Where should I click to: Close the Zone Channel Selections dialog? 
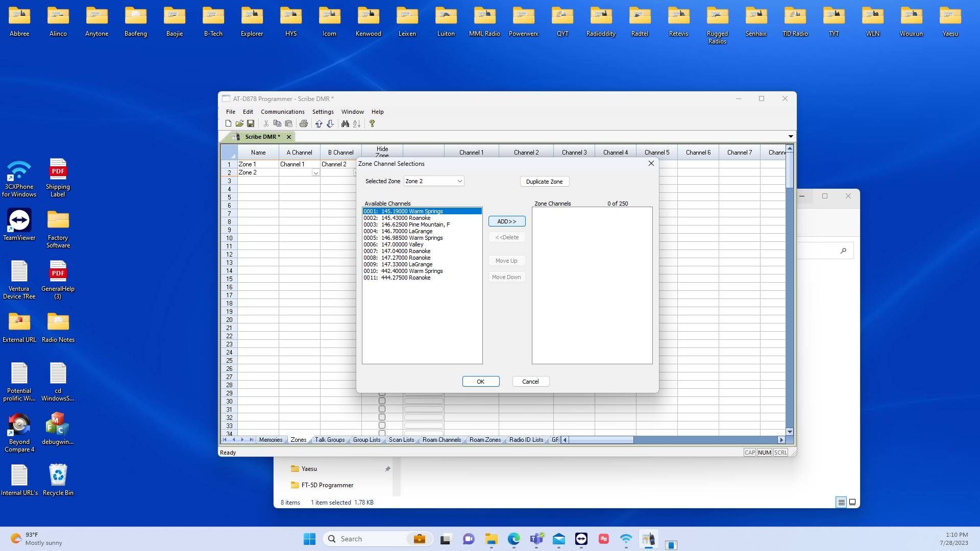tap(651, 163)
